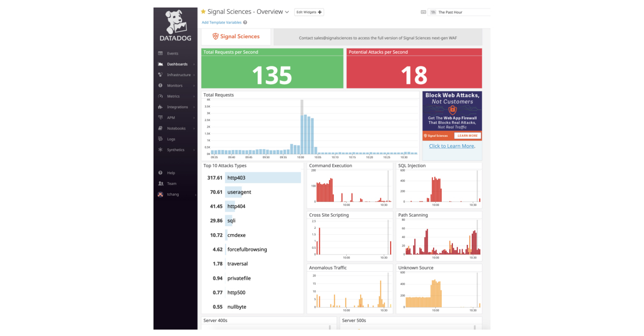Select Dashboards label in sidebar

[x=177, y=64]
